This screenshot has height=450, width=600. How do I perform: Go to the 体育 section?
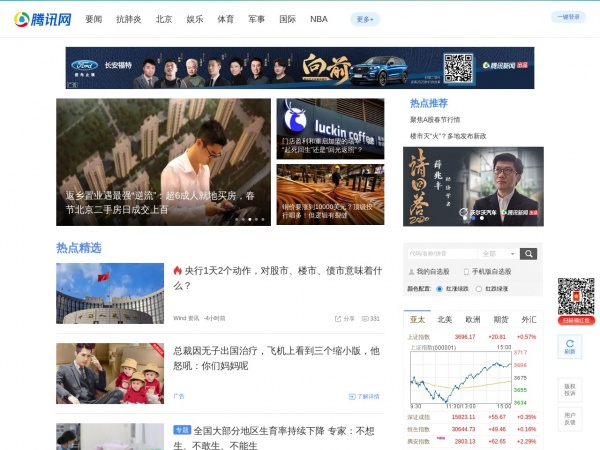click(225, 19)
